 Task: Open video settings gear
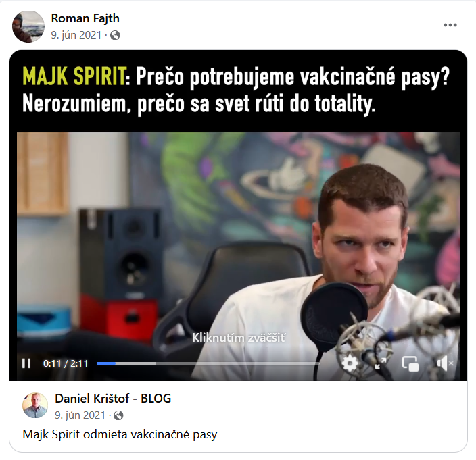point(350,363)
